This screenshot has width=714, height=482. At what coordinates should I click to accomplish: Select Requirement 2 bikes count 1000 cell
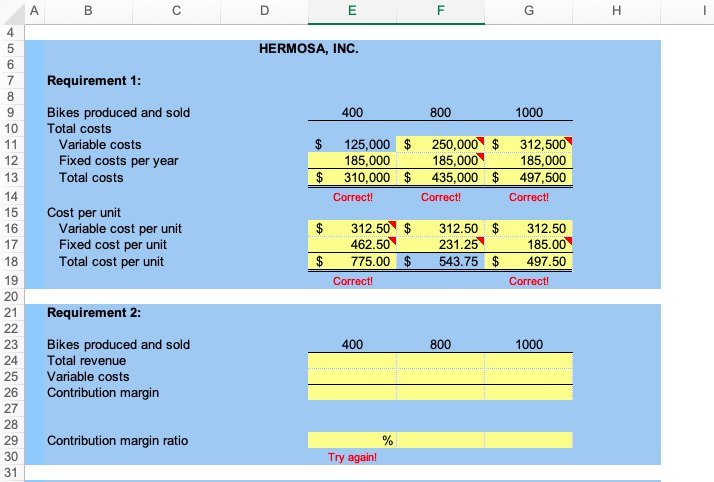click(529, 345)
